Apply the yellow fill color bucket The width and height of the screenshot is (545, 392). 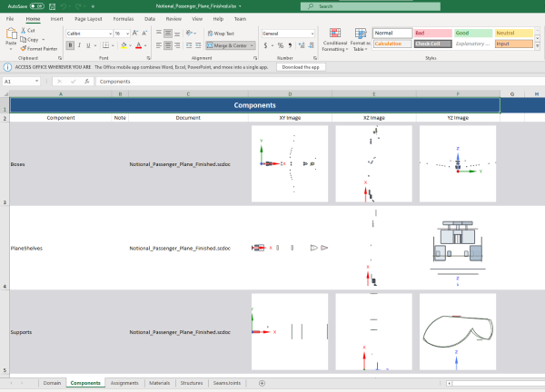coord(124,45)
